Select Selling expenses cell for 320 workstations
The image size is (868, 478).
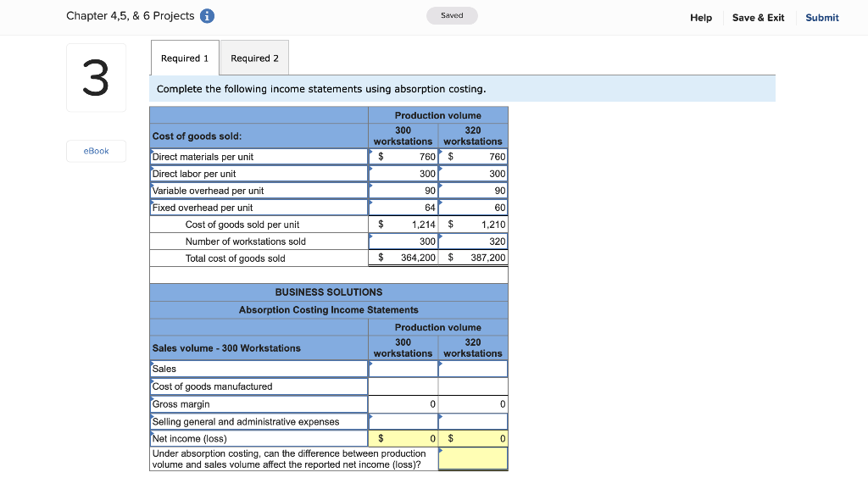pyautogui.click(x=473, y=421)
